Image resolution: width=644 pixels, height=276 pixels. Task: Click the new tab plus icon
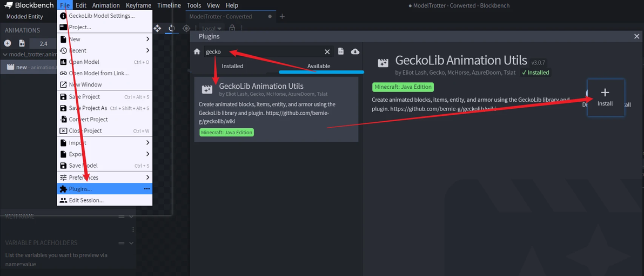click(x=282, y=16)
